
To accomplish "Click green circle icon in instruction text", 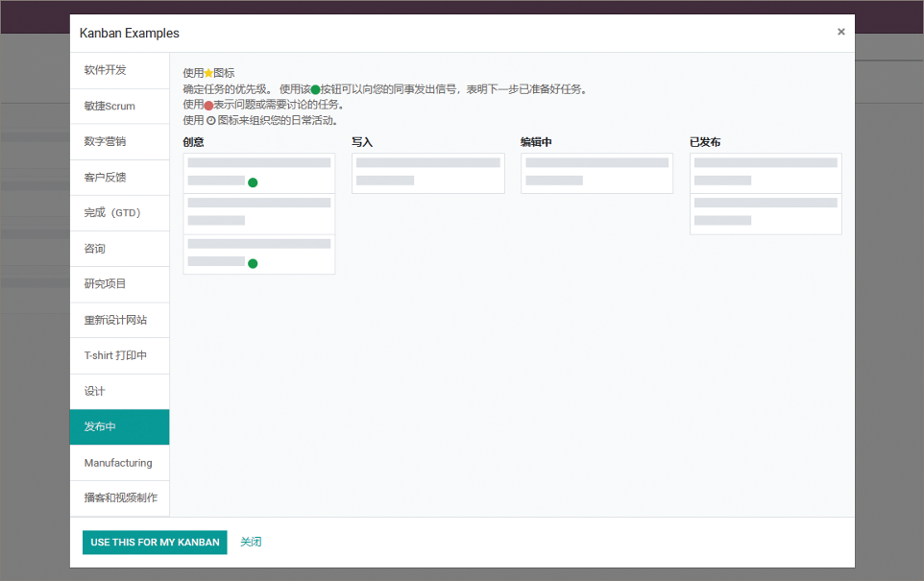I will pyautogui.click(x=315, y=89).
